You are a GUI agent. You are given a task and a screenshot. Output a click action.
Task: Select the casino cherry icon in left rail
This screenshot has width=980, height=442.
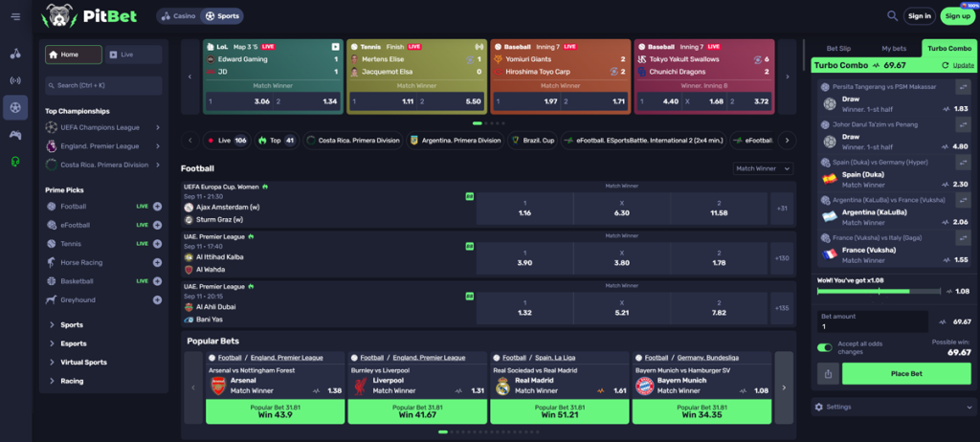click(x=15, y=54)
